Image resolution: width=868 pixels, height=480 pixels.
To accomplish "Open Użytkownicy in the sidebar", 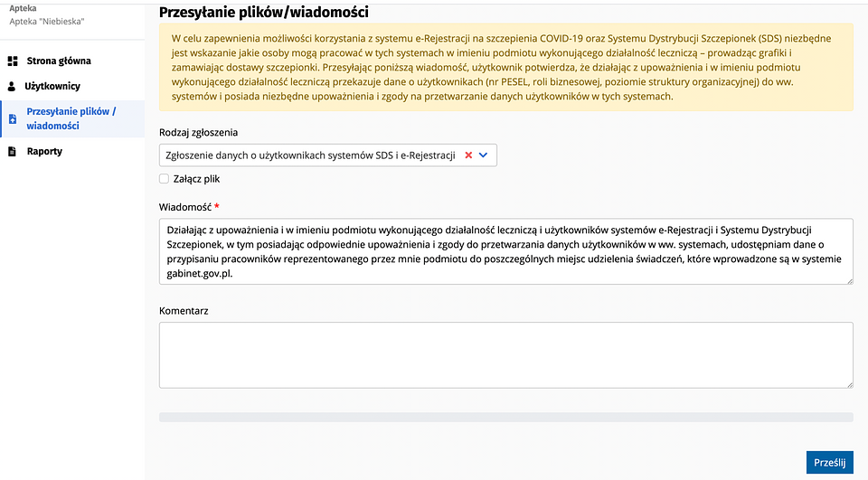I will click(x=52, y=87).
